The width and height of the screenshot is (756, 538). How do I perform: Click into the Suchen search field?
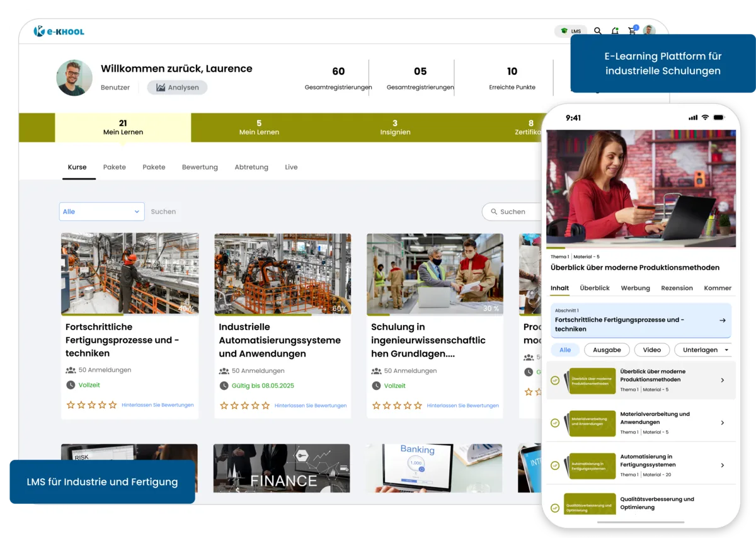pyautogui.click(x=513, y=212)
